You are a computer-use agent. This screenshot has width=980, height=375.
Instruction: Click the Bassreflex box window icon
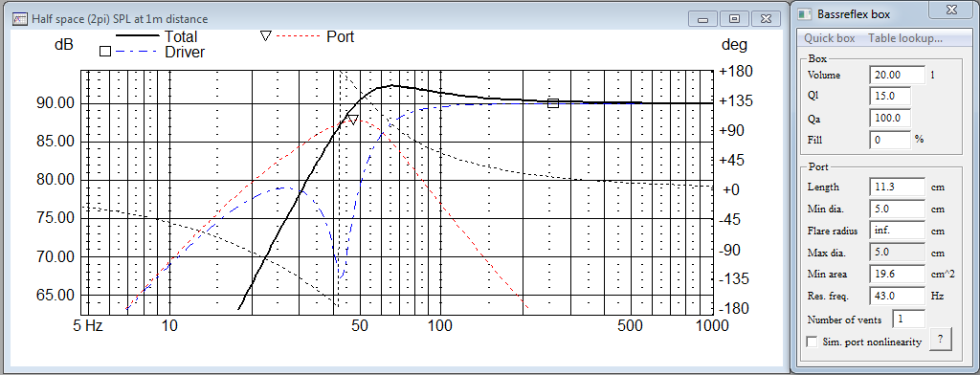click(806, 13)
